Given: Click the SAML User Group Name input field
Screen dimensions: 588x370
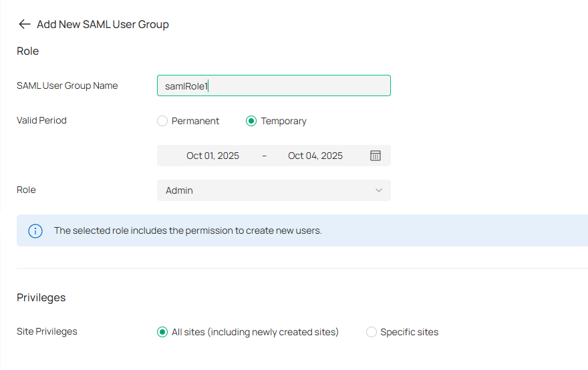Looking at the screenshot, I should [x=274, y=85].
